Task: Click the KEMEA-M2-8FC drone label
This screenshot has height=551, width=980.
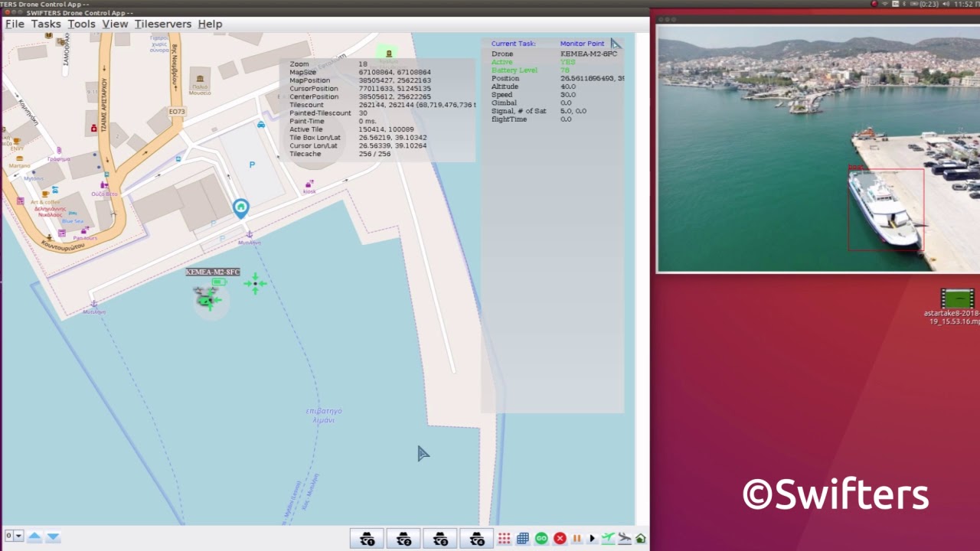Action: [213, 272]
